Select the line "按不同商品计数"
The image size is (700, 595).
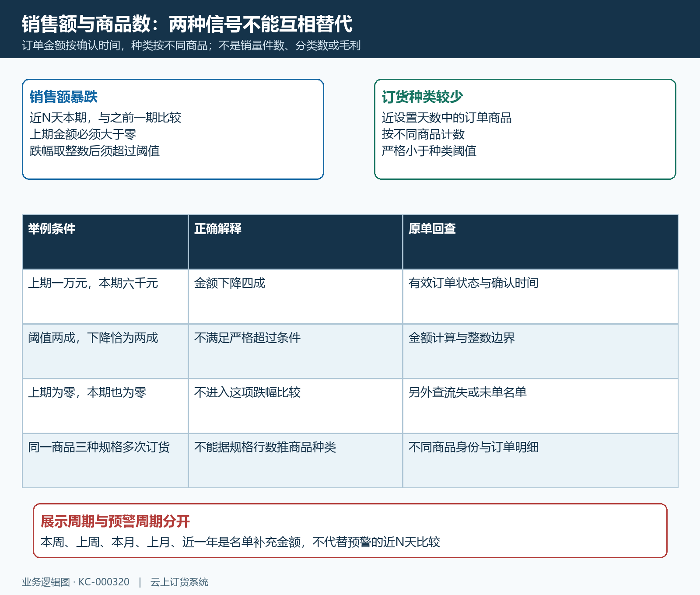(423, 134)
